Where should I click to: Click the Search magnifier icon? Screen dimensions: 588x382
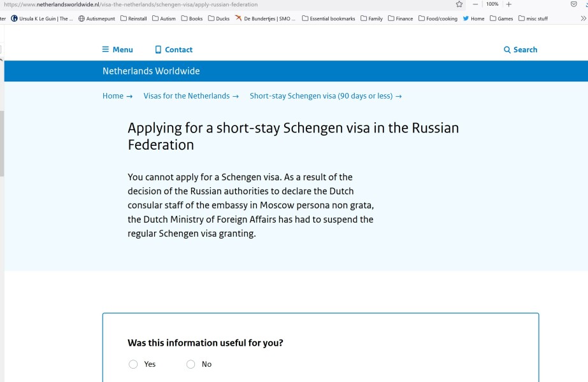[507, 50]
